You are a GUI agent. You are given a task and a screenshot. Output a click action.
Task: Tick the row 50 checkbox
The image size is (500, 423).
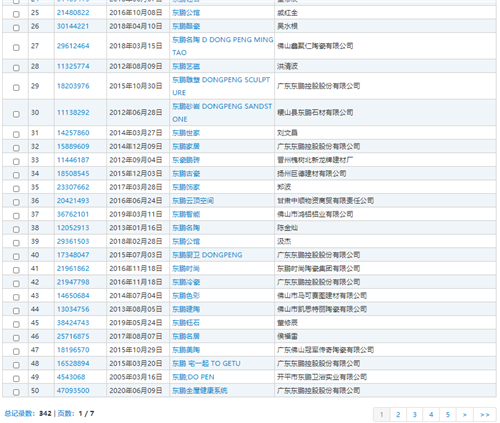(x=16, y=392)
